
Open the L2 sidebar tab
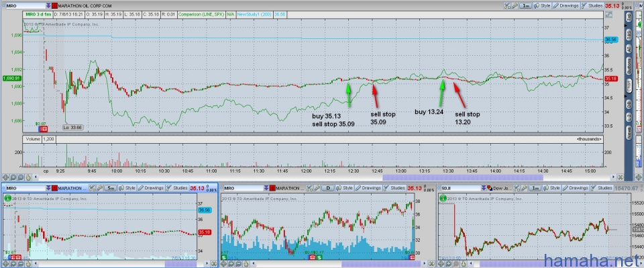(629, 118)
